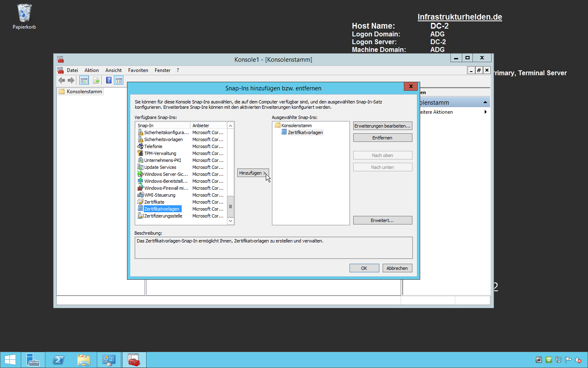This screenshot has height=368, width=588.
Task: Open the control panel taskbar icon
Action: [x=109, y=360]
